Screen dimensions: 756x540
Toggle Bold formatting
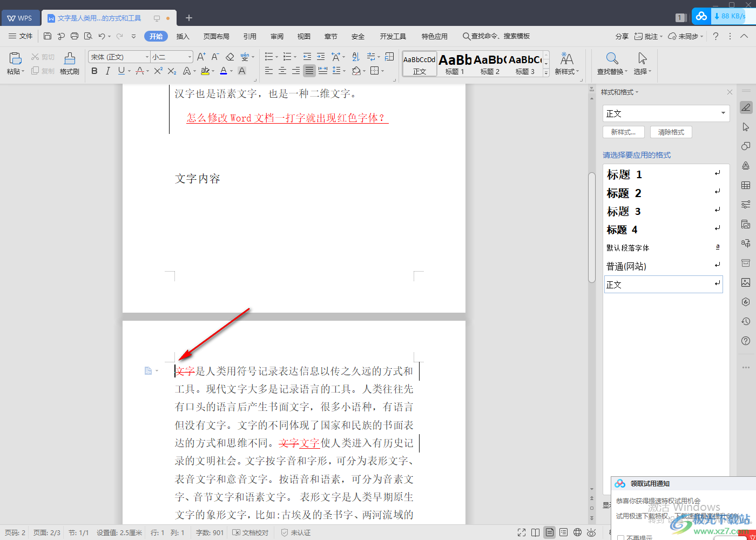(94, 71)
